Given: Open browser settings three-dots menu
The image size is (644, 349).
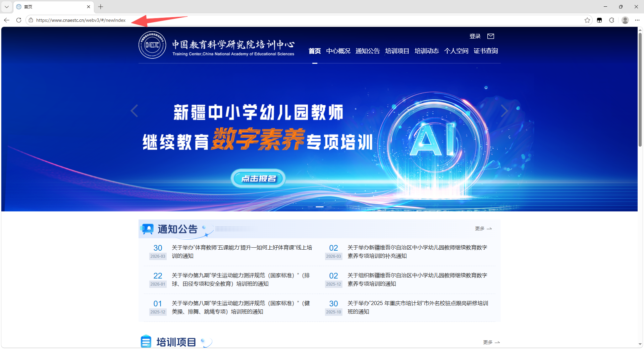Looking at the screenshot, I should (x=637, y=20).
